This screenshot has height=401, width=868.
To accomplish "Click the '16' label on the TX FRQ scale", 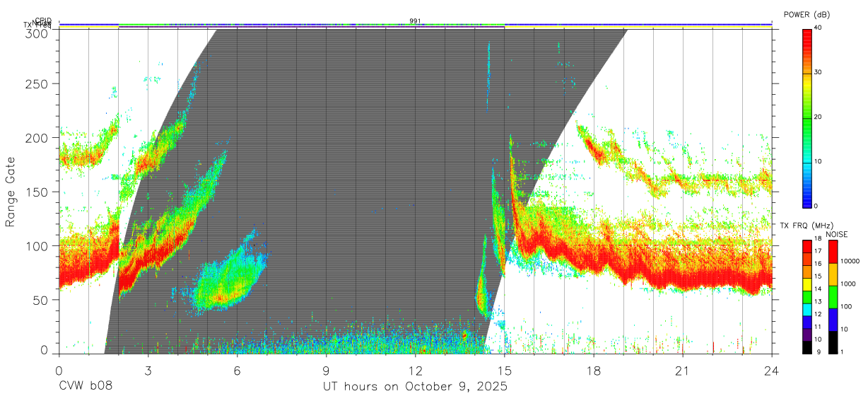I will coord(818,264).
